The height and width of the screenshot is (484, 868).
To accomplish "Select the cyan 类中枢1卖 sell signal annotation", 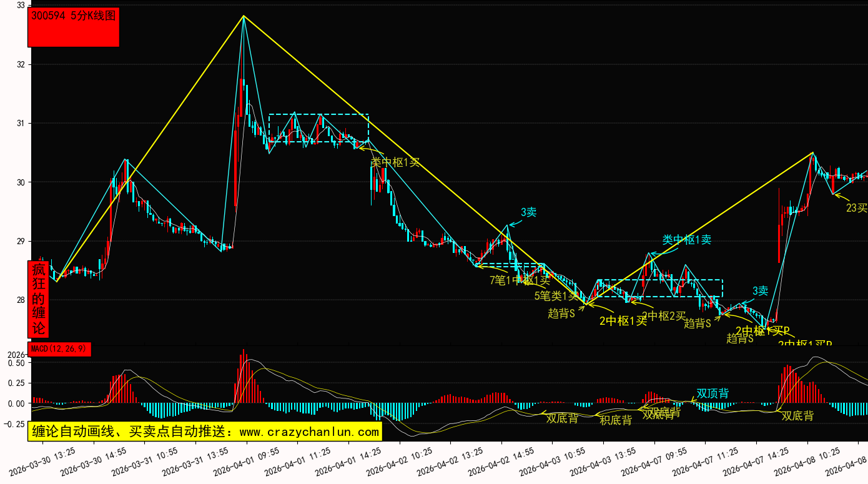I will click(x=686, y=240).
